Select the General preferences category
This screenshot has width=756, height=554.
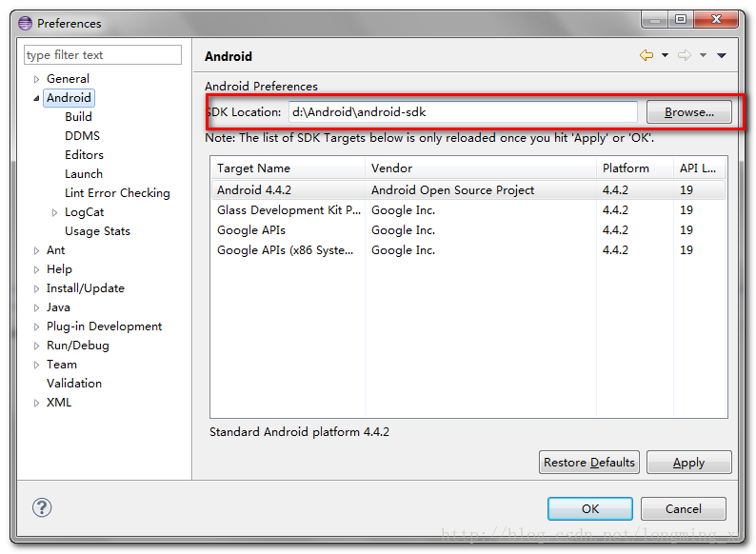(x=68, y=79)
